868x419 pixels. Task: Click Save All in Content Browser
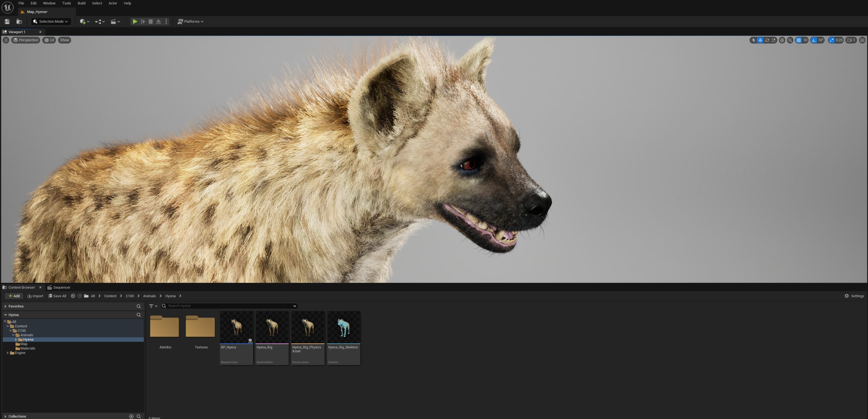57,296
